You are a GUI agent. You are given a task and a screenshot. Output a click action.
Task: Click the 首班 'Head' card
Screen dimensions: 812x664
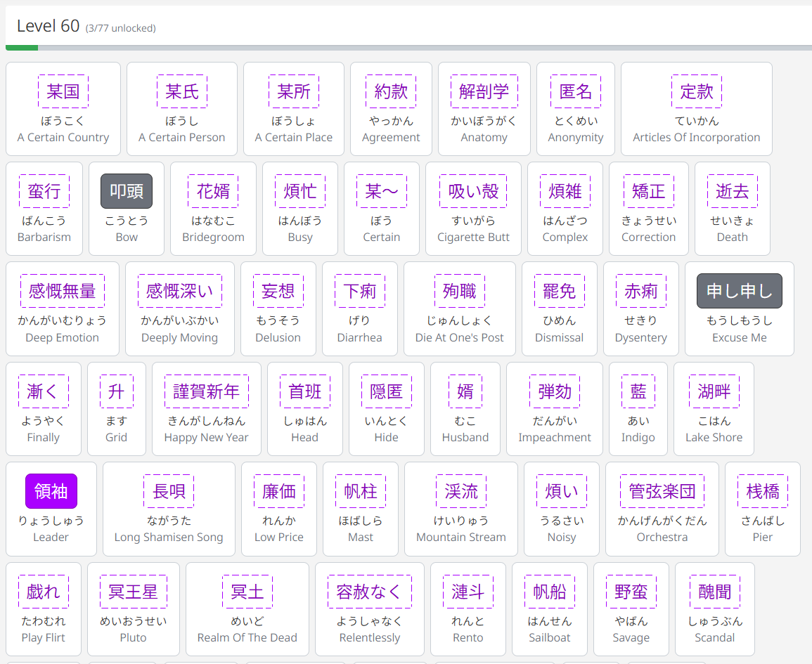coord(305,409)
